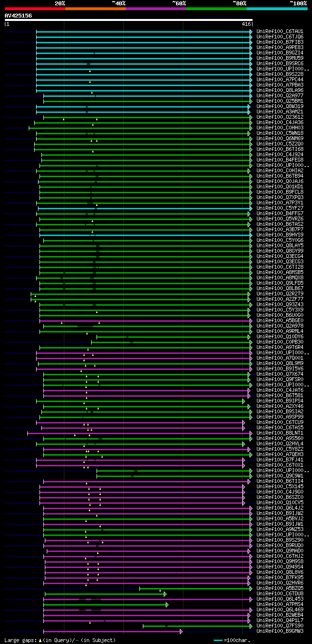
Task: Click the UniRef100_Q7FS90 label
Action: click(x=280, y=626)
